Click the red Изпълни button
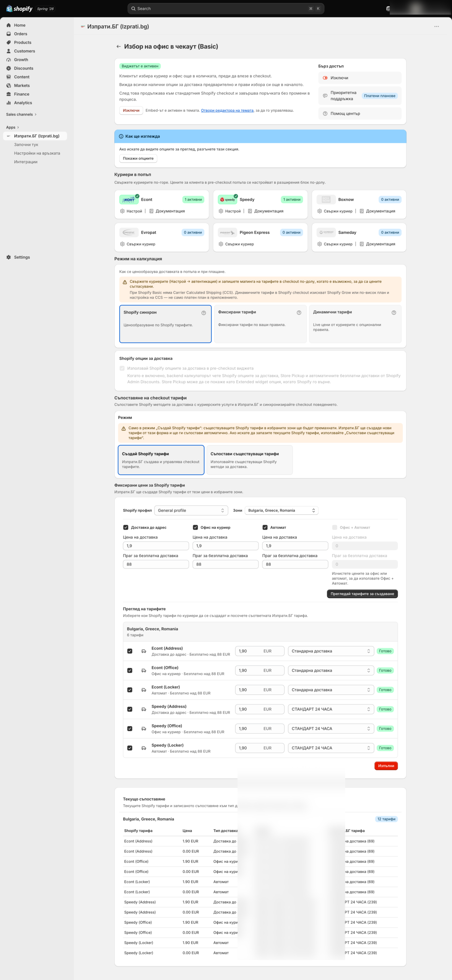The height and width of the screenshot is (980, 452). (386, 766)
